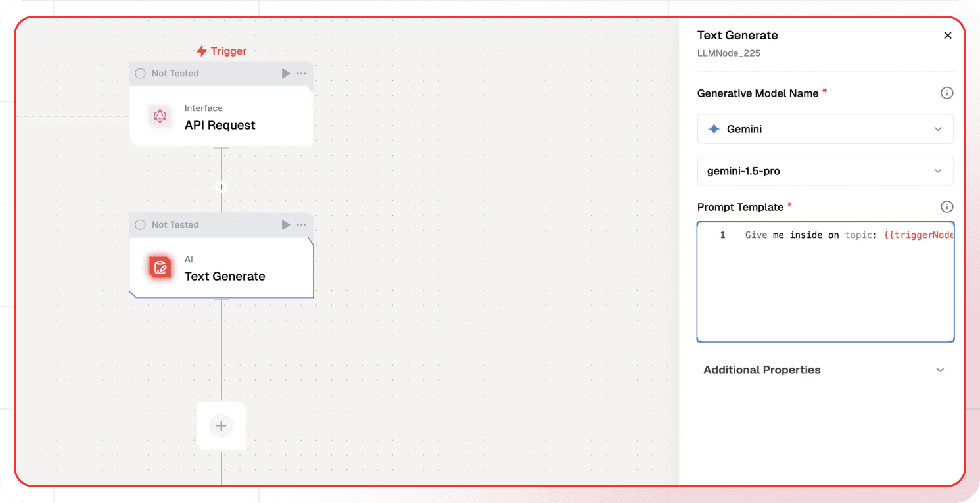Click into the Prompt Template editor
This screenshot has height=503, width=980.
pos(826,281)
